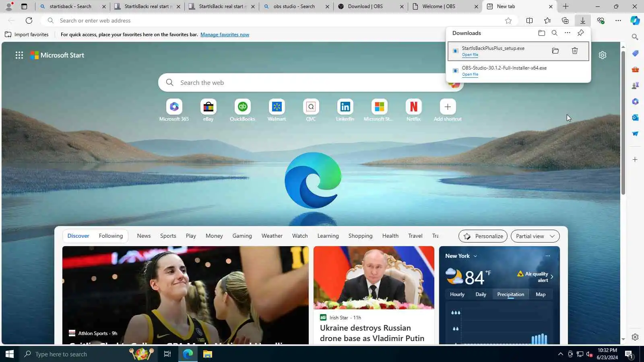Open more options in Downloads panel
Image resolution: width=644 pixels, height=362 pixels.
(x=567, y=33)
